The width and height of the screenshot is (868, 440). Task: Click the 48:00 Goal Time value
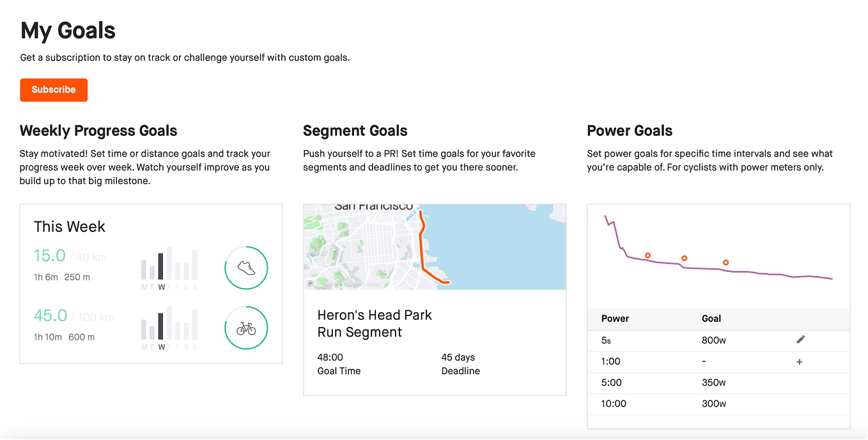click(x=330, y=357)
